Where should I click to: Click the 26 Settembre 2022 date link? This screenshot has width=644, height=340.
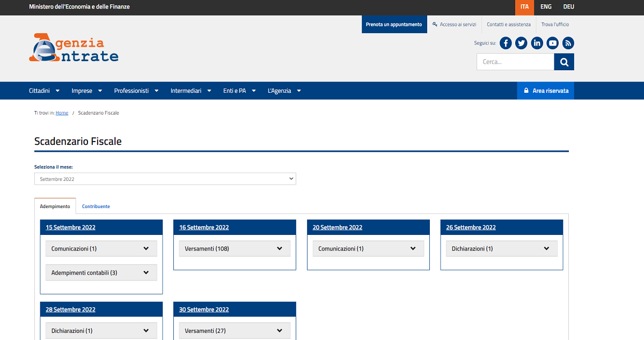[x=471, y=227]
